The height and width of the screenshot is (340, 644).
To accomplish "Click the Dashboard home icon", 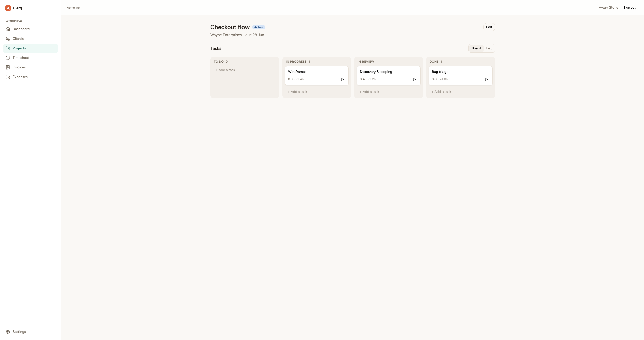I will (x=8, y=29).
